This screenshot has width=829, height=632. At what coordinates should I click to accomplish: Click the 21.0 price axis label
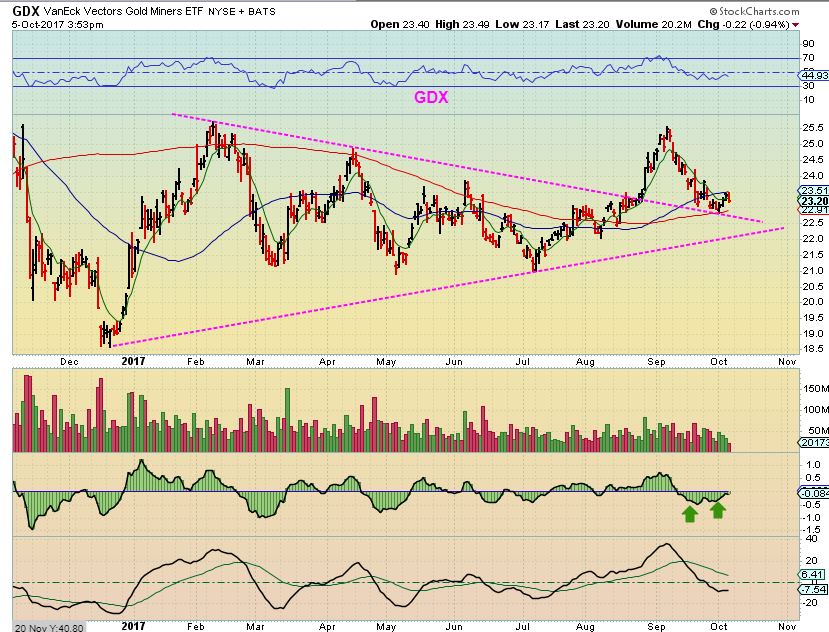pyautogui.click(x=812, y=271)
